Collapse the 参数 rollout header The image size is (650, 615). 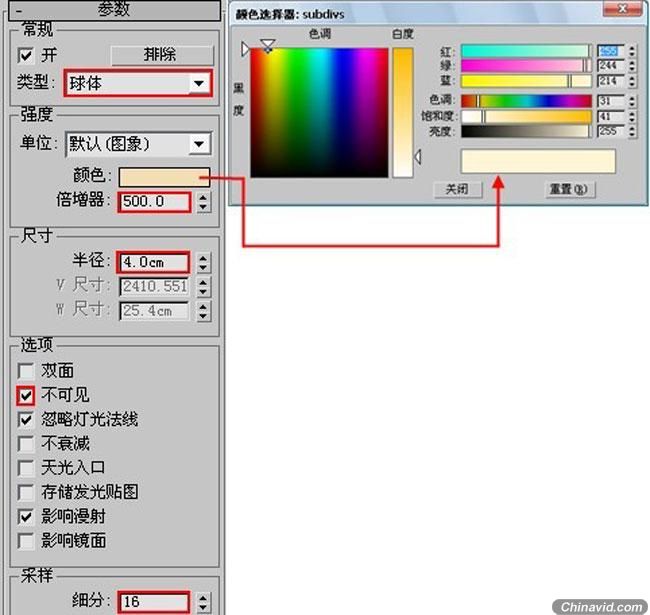pyautogui.click(x=114, y=10)
